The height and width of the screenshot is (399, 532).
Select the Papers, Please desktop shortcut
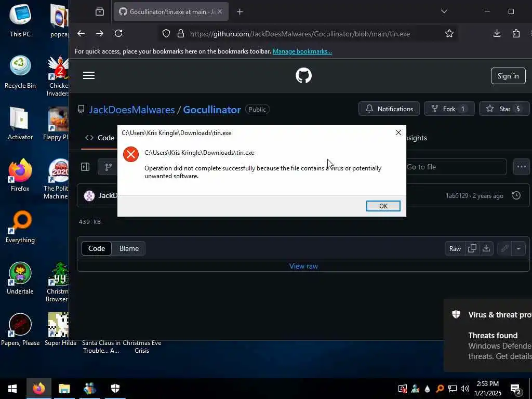tap(20, 329)
